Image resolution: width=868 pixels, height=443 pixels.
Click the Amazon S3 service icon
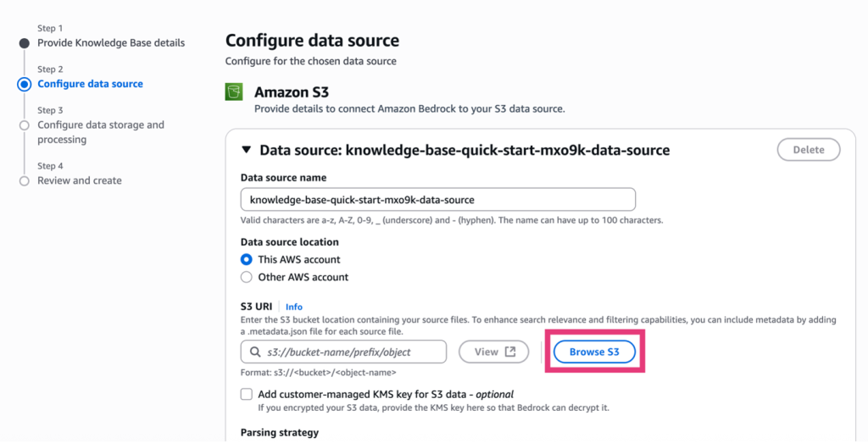click(x=234, y=92)
